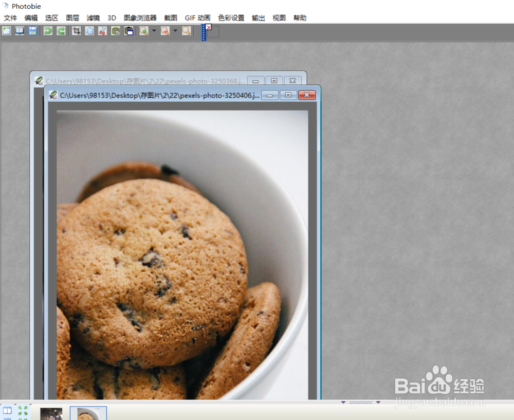
Task: Click the pexels-photo-3250368 window title icon
Action: [39, 81]
